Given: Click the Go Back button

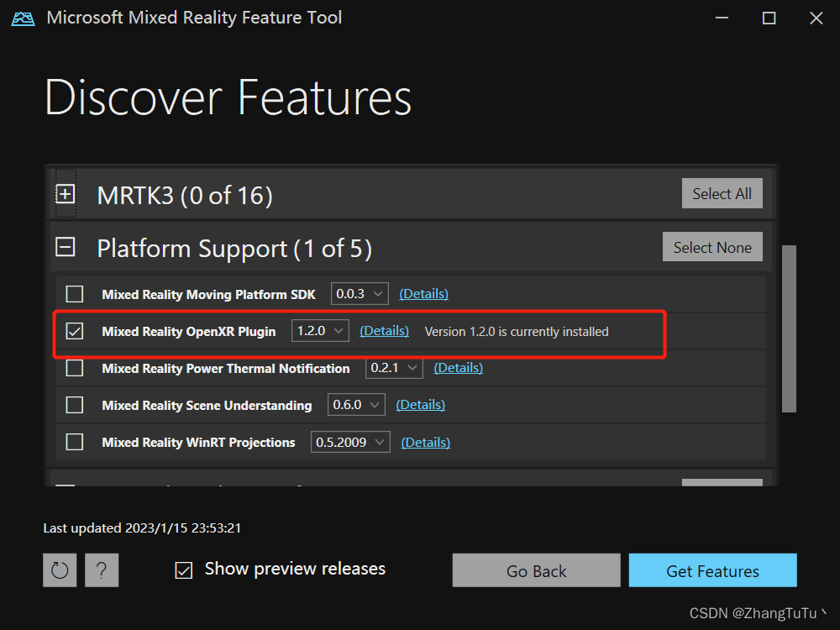Looking at the screenshot, I should (x=536, y=570).
